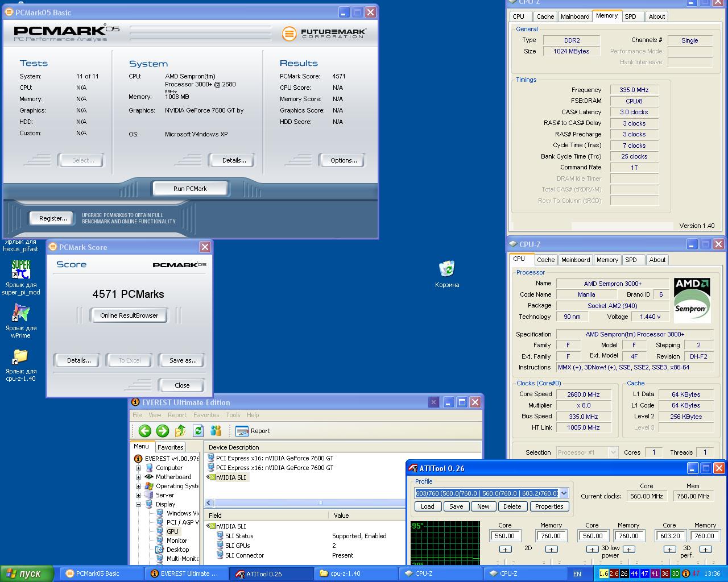The image size is (728, 582).
Task: Click Save as... in the PCMark Score dialog
Action: tap(183, 360)
